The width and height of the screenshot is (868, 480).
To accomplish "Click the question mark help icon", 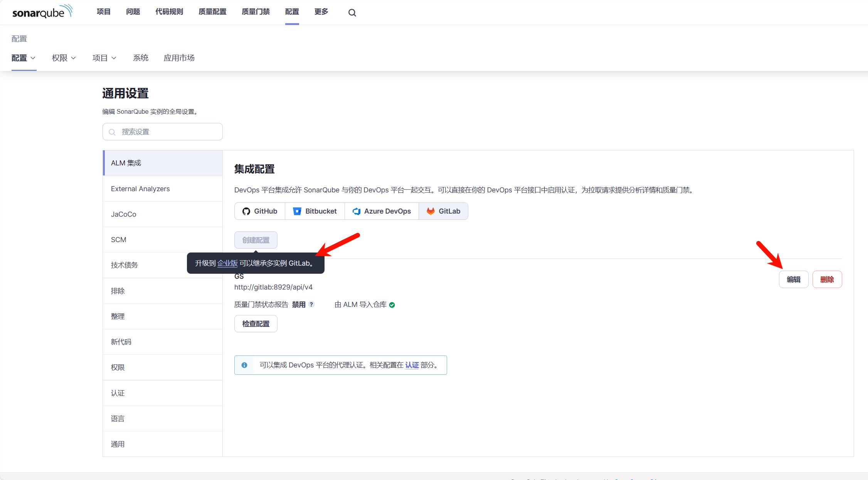I will pos(311,305).
